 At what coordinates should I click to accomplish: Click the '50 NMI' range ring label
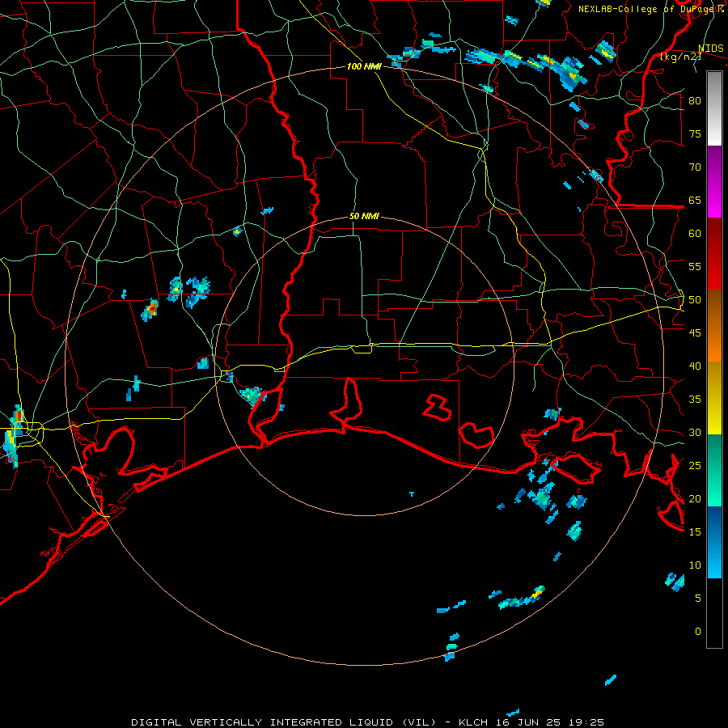364,216
